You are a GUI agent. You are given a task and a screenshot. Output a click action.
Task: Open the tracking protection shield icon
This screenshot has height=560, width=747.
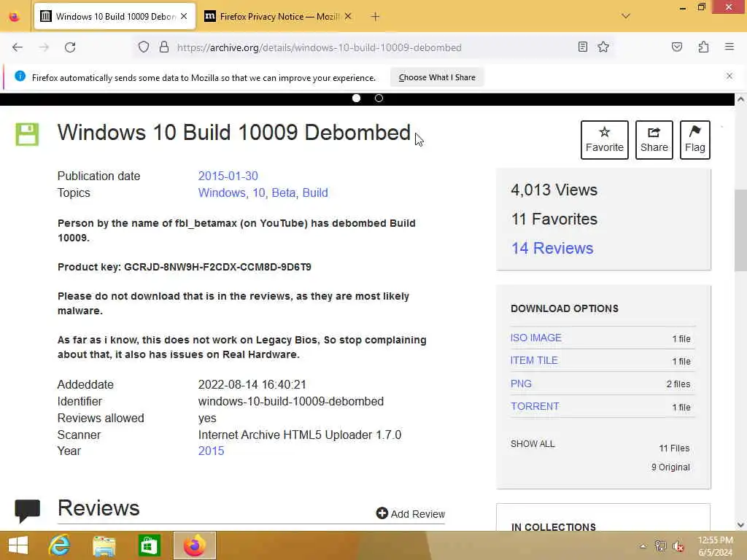144,47
